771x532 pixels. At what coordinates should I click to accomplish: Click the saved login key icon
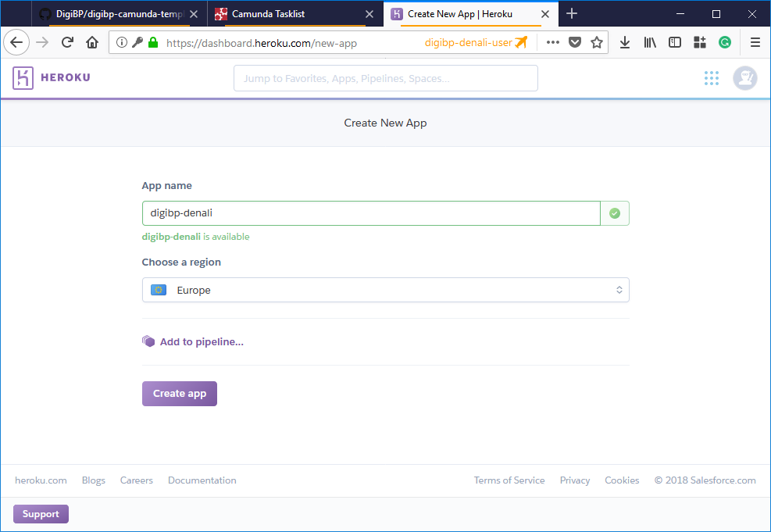137,43
